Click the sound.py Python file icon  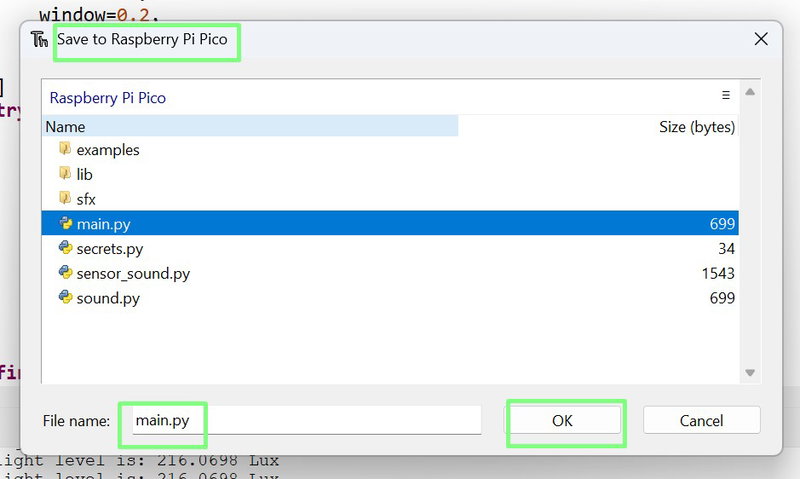point(65,297)
